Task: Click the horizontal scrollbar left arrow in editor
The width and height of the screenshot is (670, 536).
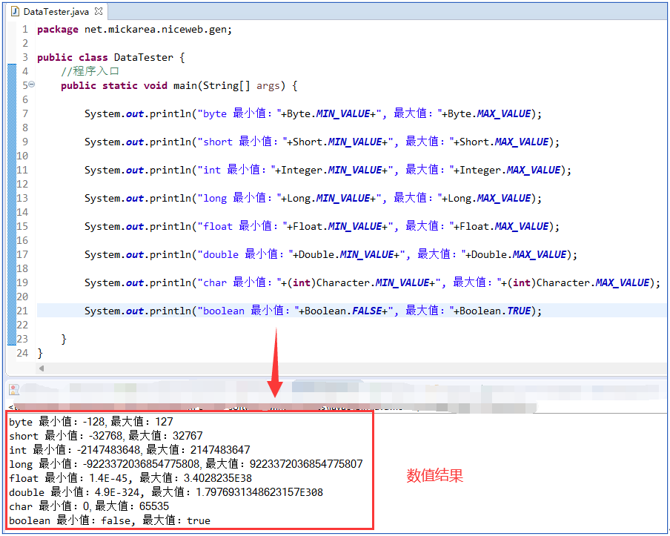Action: (41, 368)
